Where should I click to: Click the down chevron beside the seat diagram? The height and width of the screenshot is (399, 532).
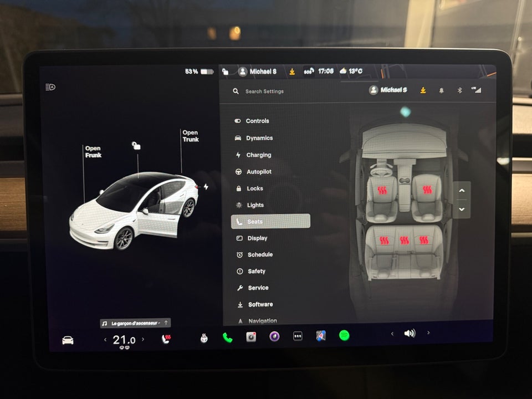pyautogui.click(x=461, y=209)
